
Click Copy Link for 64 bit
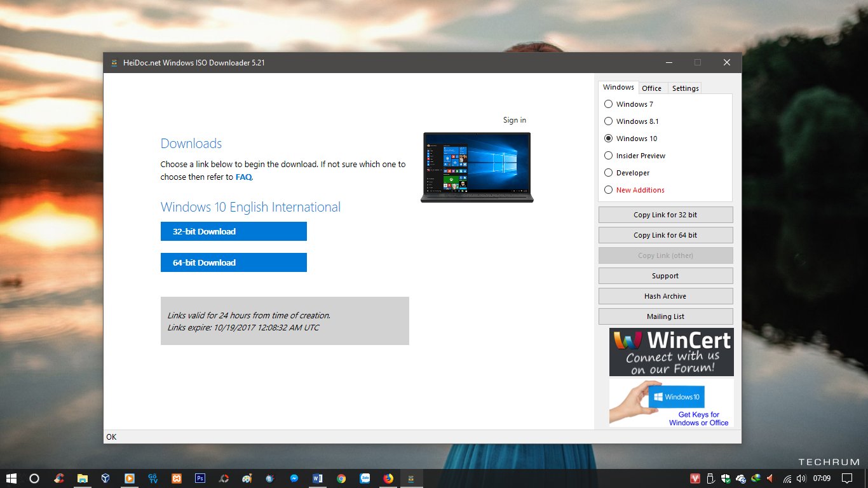tap(665, 235)
